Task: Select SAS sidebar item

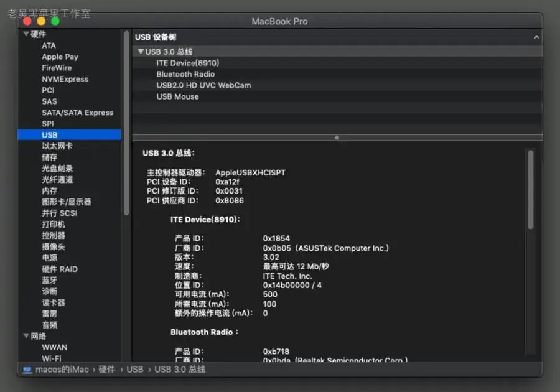Action: tap(49, 101)
